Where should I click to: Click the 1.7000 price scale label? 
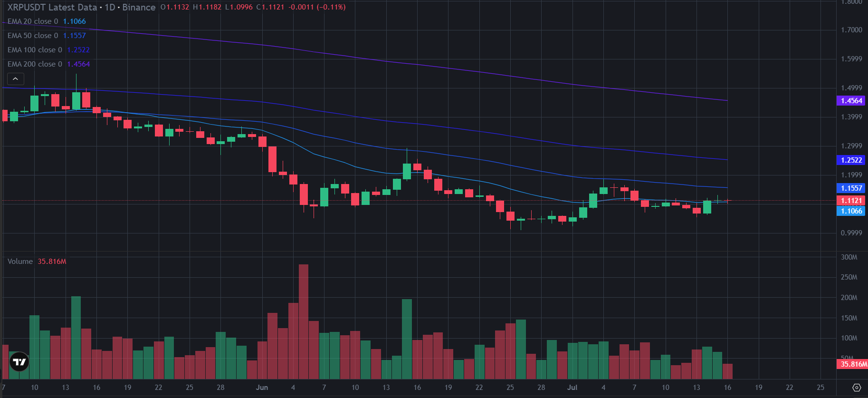(x=851, y=30)
